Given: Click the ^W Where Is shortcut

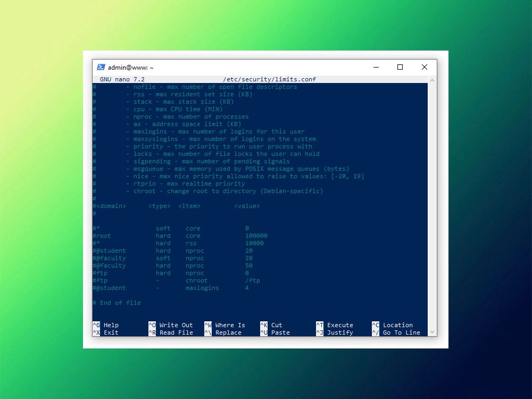Looking at the screenshot, I should pos(225,325).
